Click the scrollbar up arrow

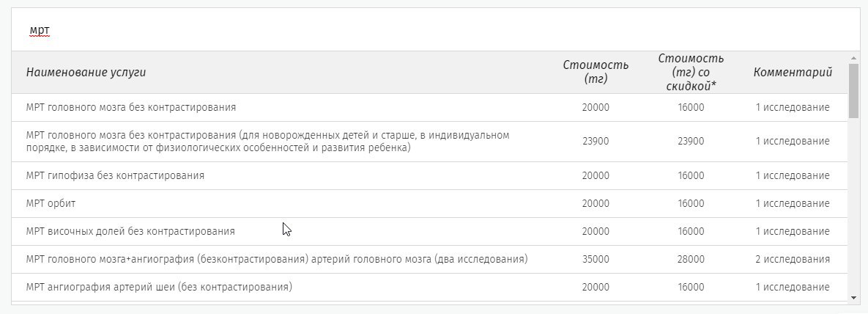tap(853, 58)
